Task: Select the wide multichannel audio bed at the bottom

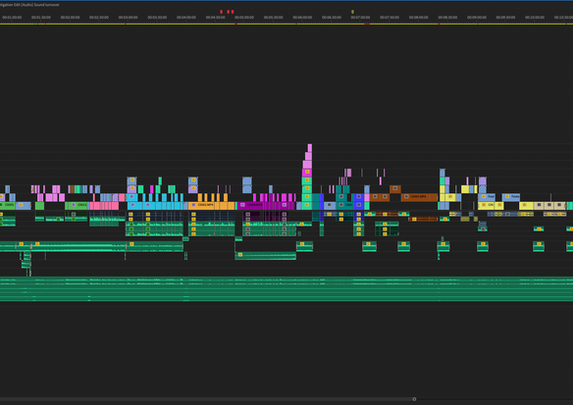Action: pos(286,289)
